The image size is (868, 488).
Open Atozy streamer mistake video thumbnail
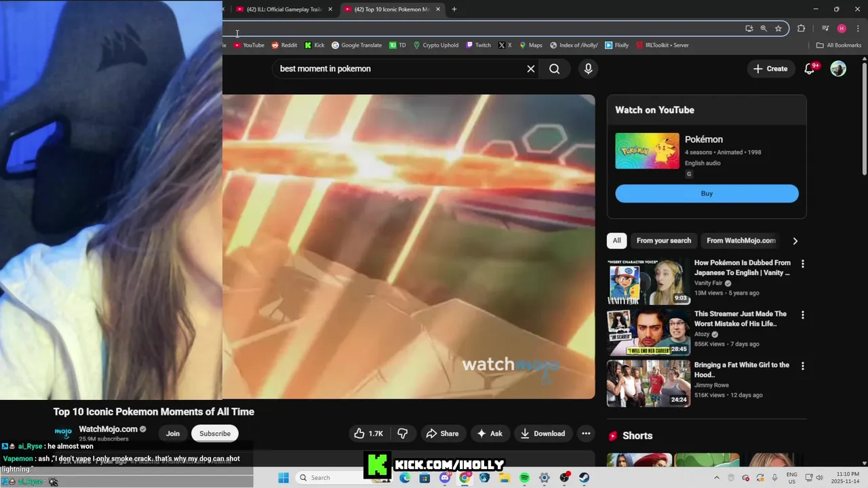(x=648, y=333)
